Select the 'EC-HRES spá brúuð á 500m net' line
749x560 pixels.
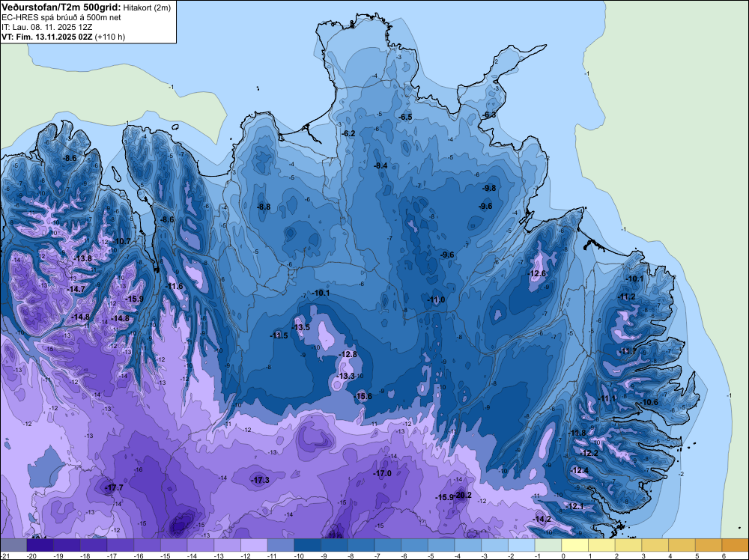pyautogui.click(x=61, y=17)
